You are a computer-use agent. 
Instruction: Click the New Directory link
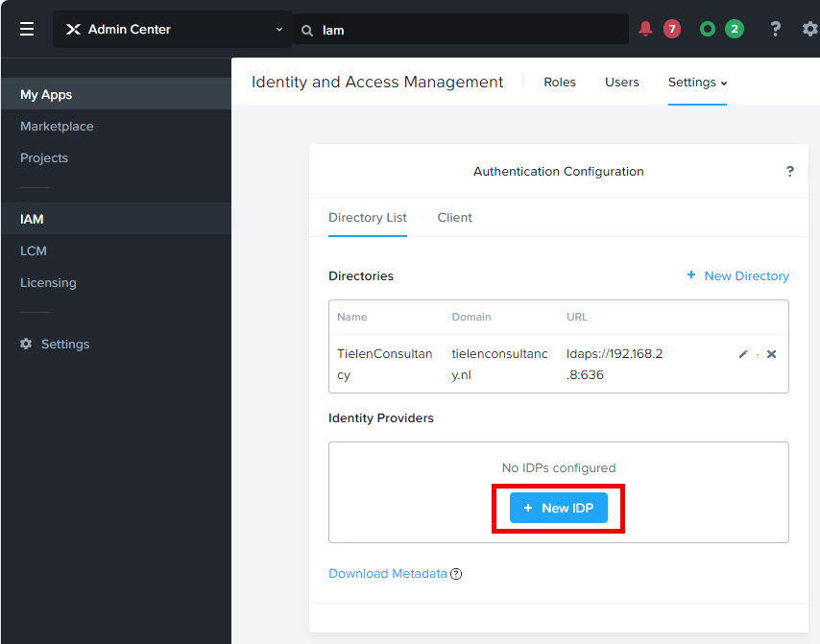746,276
